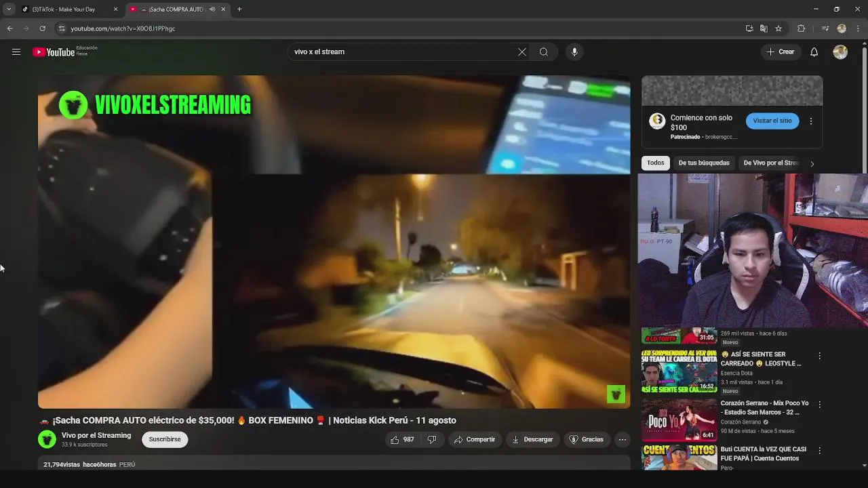The width and height of the screenshot is (868, 488).
Task: Click Descargar to download the video
Action: click(532, 440)
